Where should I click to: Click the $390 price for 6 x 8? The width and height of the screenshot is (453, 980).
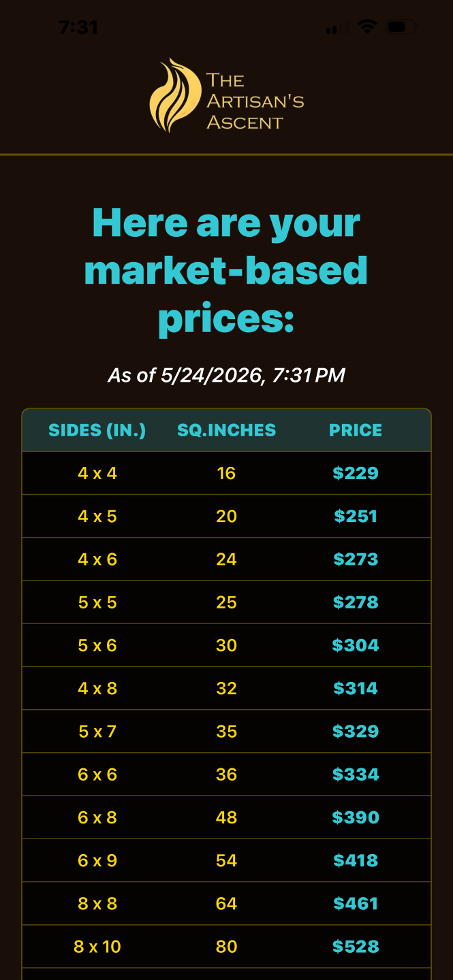coord(356,817)
